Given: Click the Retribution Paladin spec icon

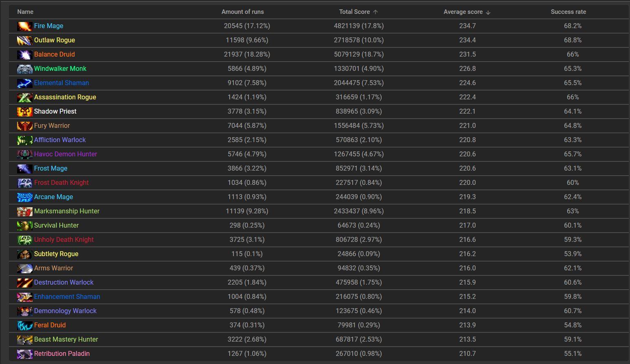Looking at the screenshot, I should [24, 354].
